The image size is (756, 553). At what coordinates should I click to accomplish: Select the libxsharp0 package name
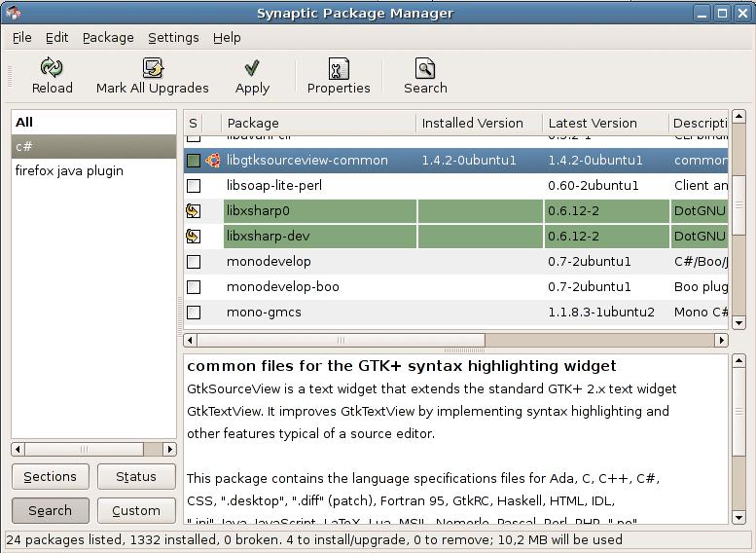[x=258, y=211]
